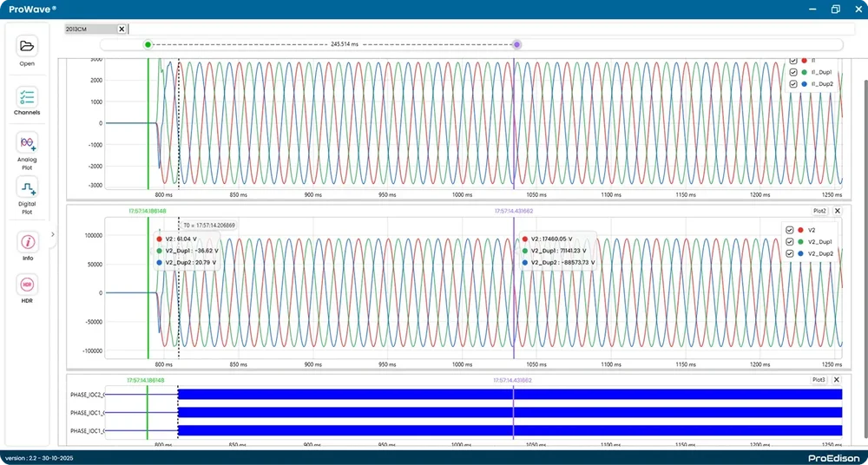Select the 2013CM file tab
Screen dimensions: 868x465
tap(91, 29)
